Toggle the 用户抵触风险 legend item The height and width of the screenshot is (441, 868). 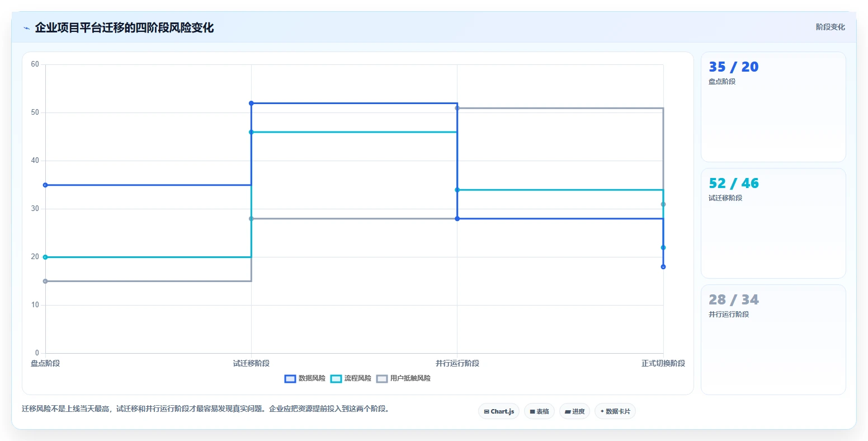coord(403,379)
